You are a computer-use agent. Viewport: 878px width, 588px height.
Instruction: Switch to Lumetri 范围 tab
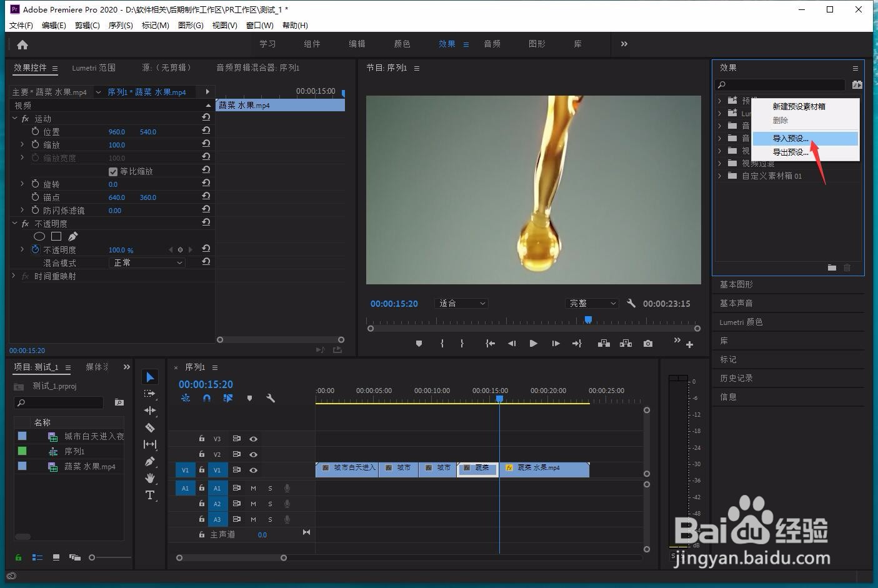coord(94,67)
